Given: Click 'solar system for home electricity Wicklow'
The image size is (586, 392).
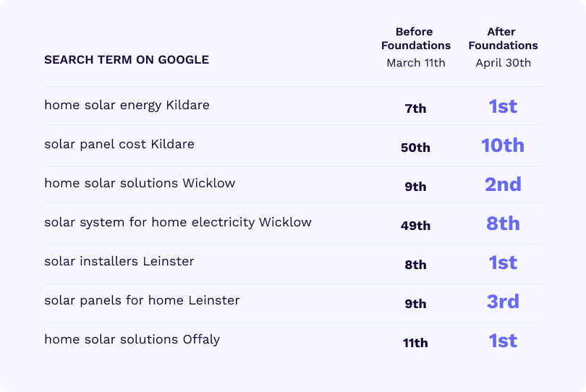Looking at the screenshot, I should pos(178,222).
